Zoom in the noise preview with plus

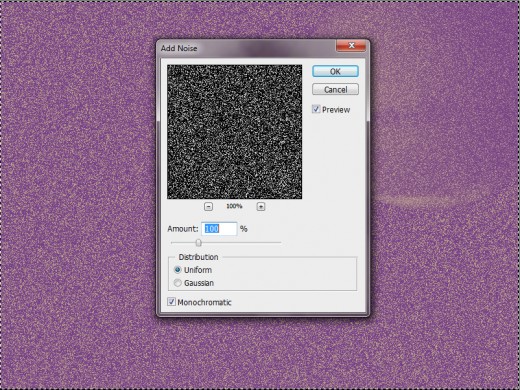point(261,207)
